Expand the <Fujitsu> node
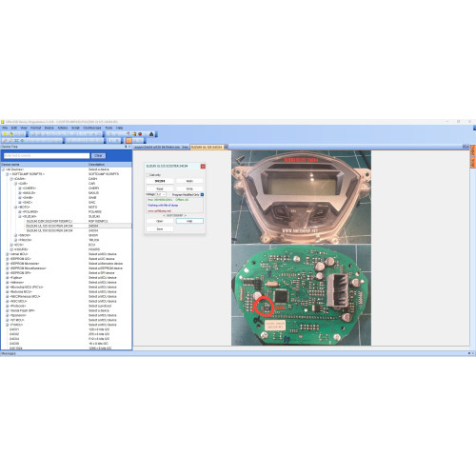 [x=7, y=278]
